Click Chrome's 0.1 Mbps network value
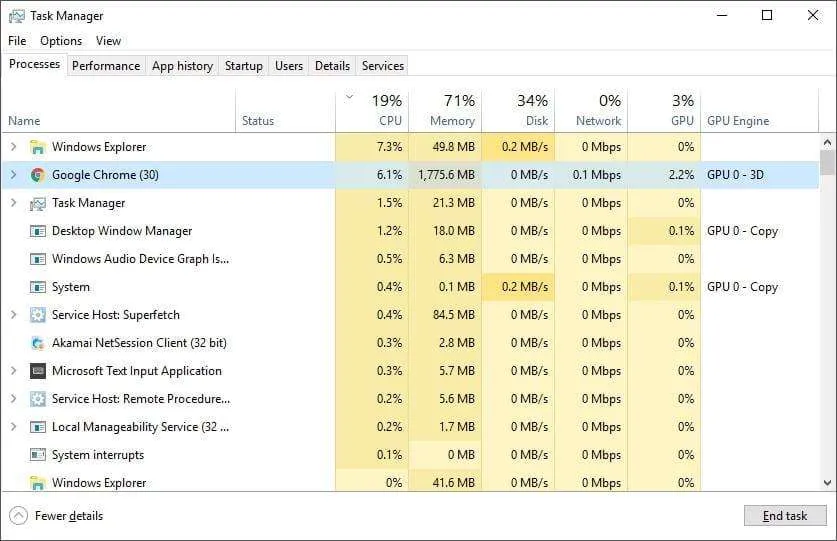The width and height of the screenshot is (837, 541). point(597,175)
